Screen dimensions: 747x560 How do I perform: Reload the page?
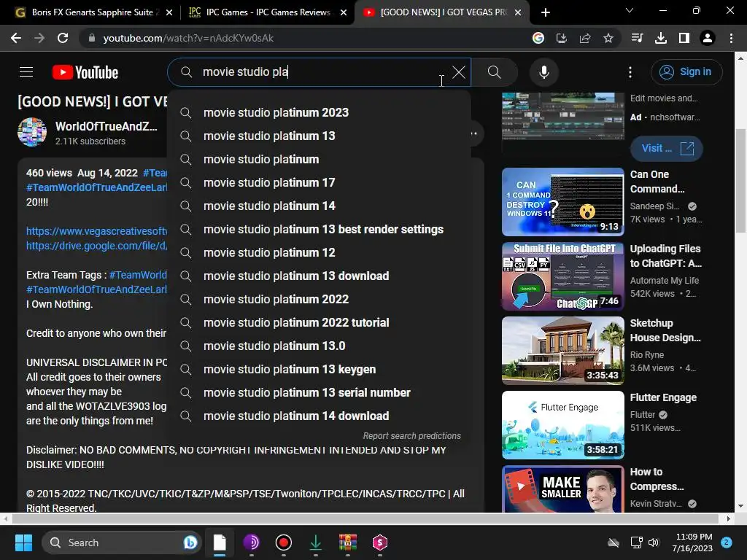click(63, 38)
